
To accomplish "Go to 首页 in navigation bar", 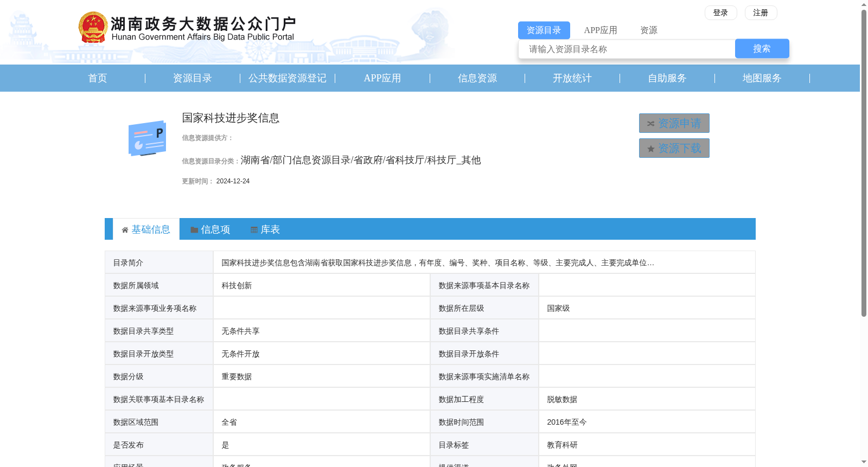I will click(x=98, y=78).
